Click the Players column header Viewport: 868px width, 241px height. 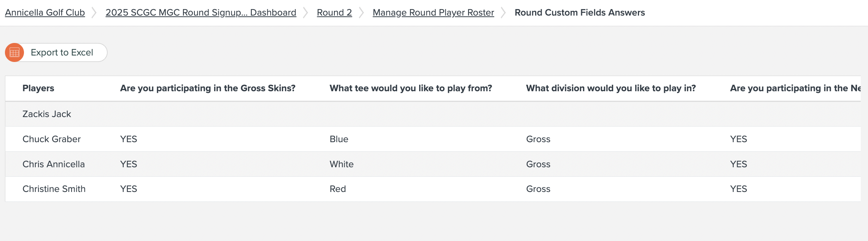tap(38, 88)
